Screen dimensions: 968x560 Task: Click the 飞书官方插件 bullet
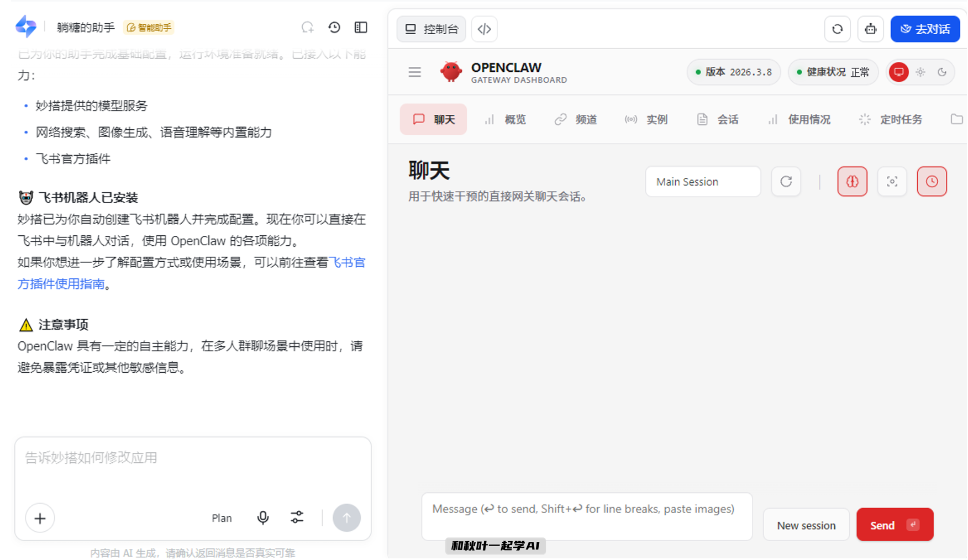(x=73, y=159)
